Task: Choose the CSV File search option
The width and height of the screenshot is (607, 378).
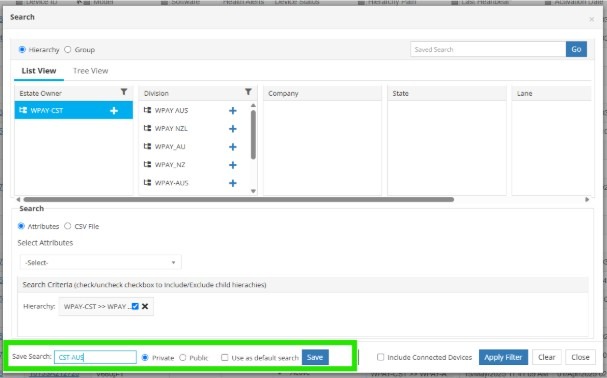Action: pos(68,226)
